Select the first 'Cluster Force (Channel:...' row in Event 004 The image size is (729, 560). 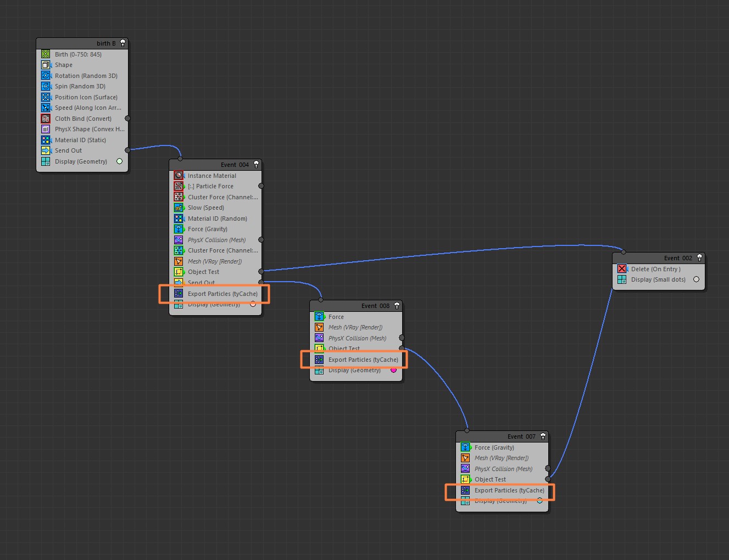[215, 197]
